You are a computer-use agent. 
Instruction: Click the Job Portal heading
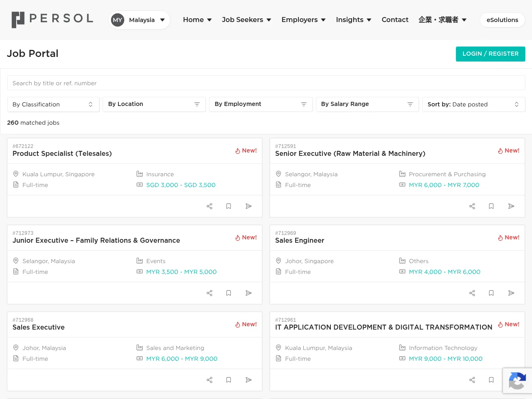click(x=32, y=54)
